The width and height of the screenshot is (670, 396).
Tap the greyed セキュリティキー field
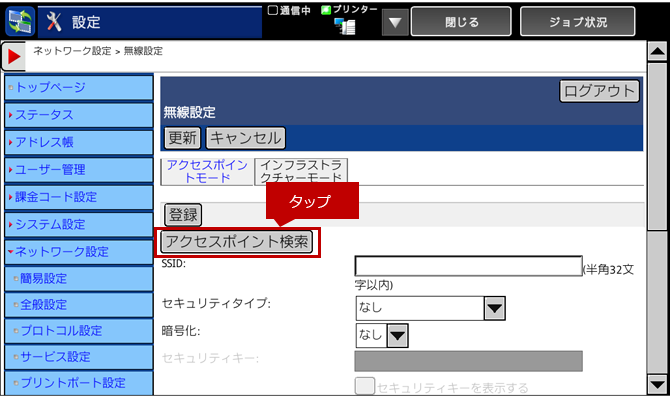click(x=469, y=361)
